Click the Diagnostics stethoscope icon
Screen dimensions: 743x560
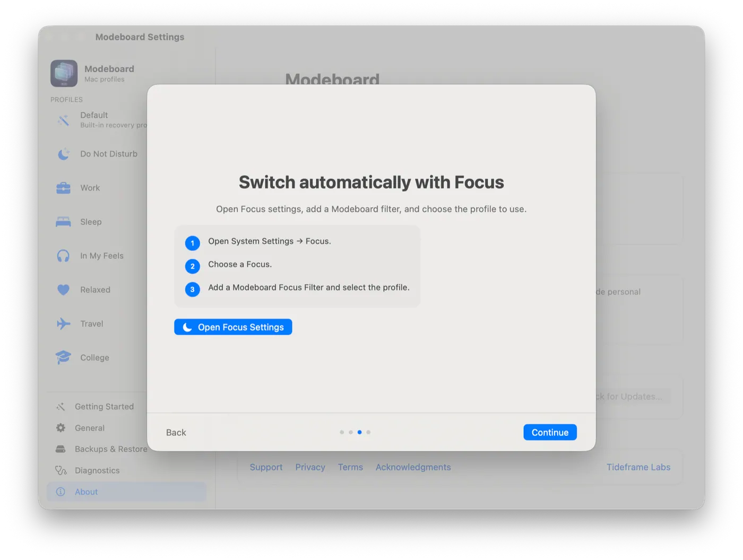(61, 470)
